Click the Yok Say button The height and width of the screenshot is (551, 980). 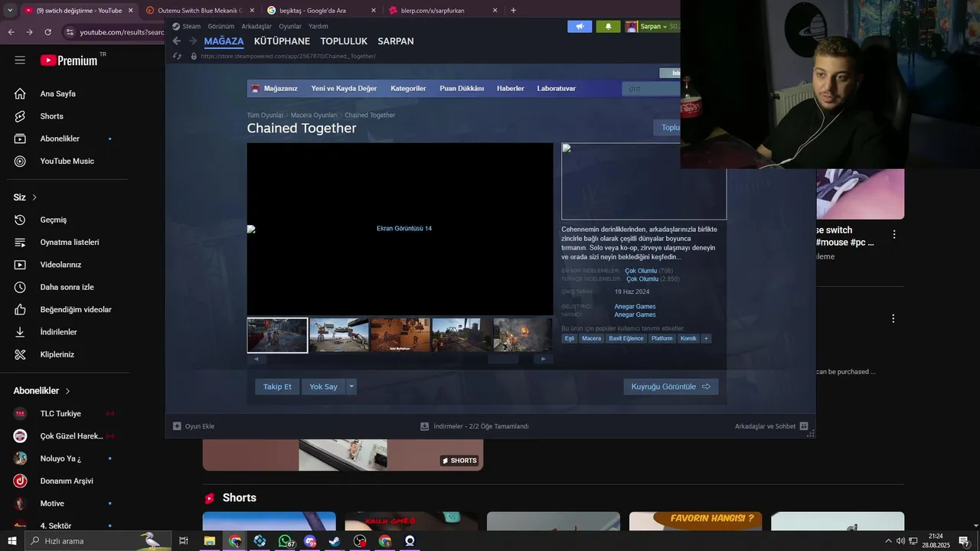(x=323, y=386)
